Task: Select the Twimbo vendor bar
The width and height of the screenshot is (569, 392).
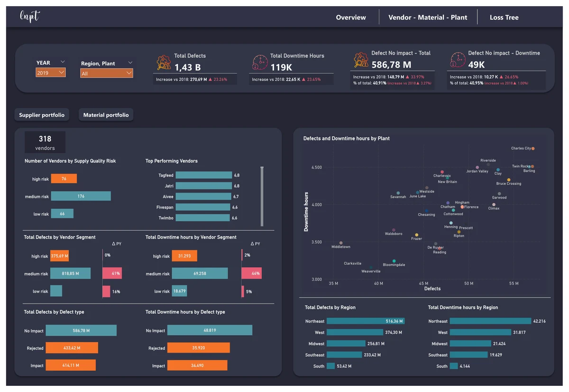Action: click(x=203, y=218)
